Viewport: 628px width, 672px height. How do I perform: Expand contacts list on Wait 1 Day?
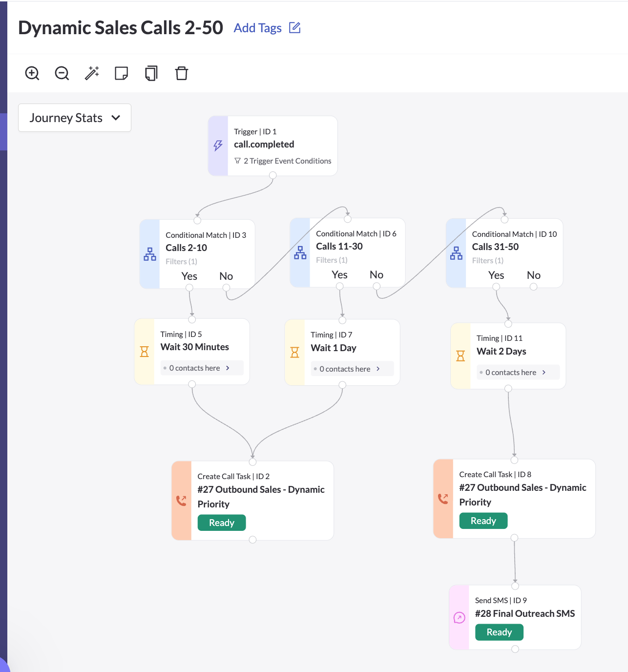(378, 369)
